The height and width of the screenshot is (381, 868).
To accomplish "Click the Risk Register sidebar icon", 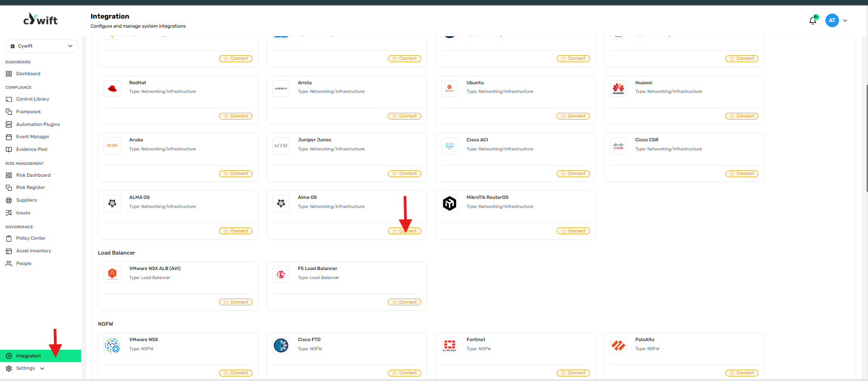I will click(x=9, y=188).
